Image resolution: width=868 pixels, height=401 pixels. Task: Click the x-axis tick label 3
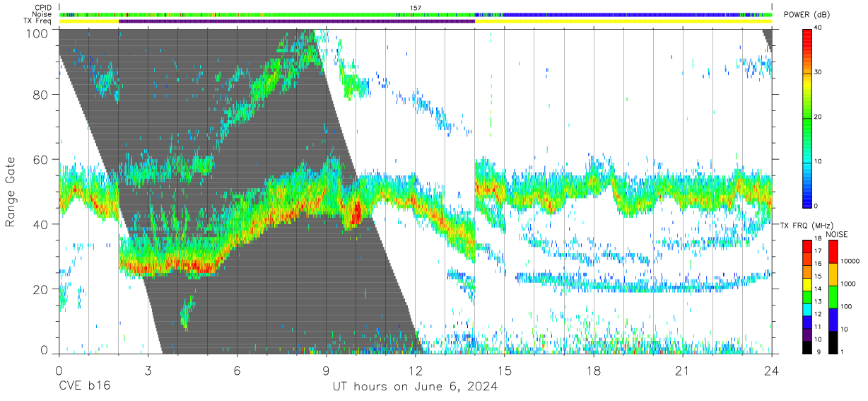148,370
